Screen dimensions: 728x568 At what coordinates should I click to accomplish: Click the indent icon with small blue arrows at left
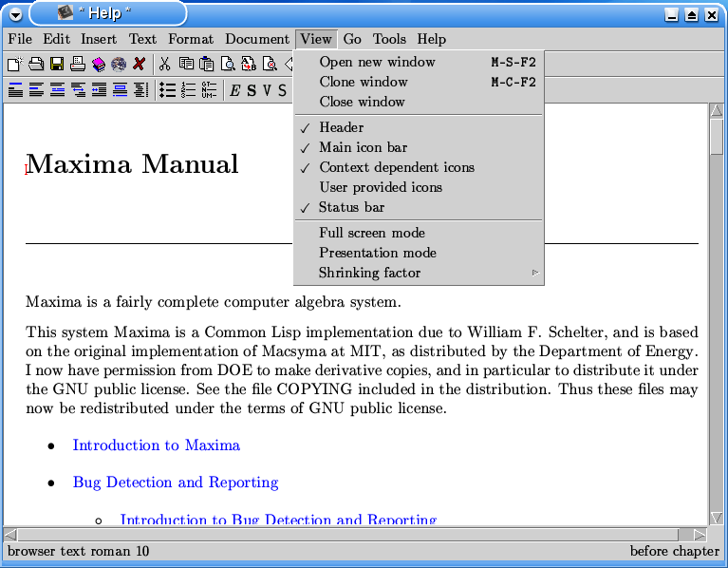[x=99, y=89]
